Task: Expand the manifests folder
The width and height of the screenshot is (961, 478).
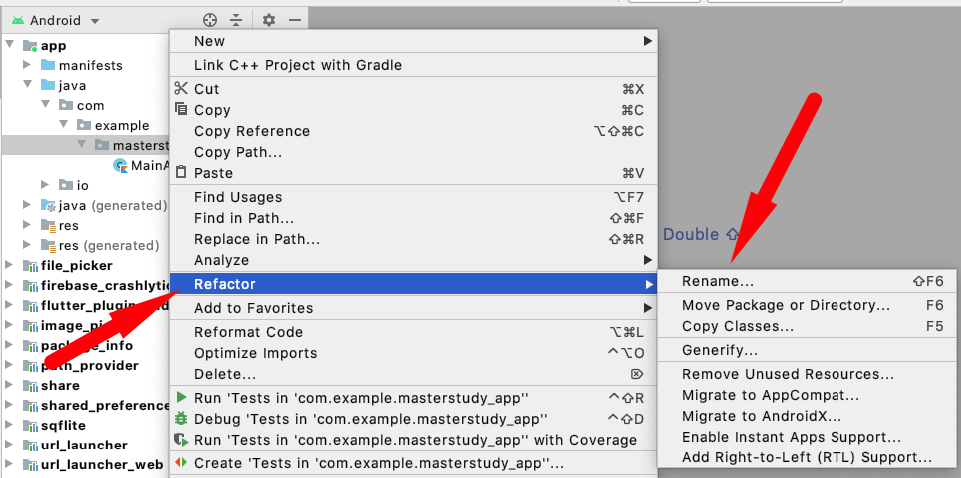Action: 27,66
